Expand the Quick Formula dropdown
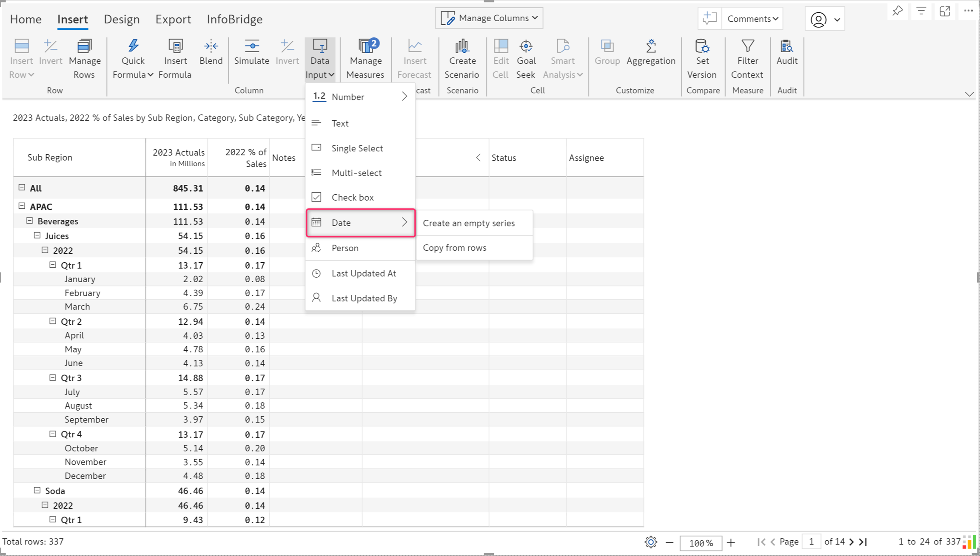The width and height of the screenshot is (980, 556). click(x=151, y=75)
